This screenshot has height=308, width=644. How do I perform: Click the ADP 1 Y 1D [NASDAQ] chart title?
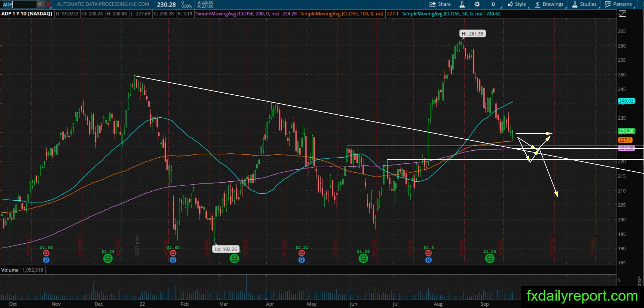26,14
